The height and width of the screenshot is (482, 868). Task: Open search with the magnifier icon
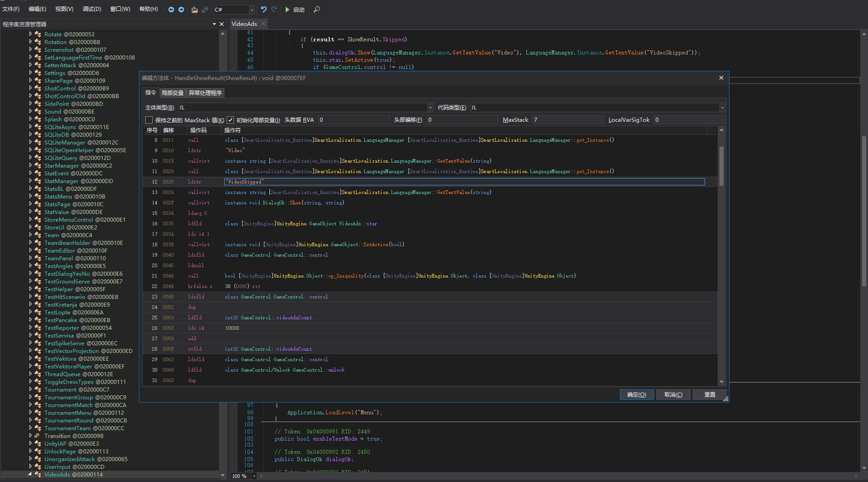(317, 10)
